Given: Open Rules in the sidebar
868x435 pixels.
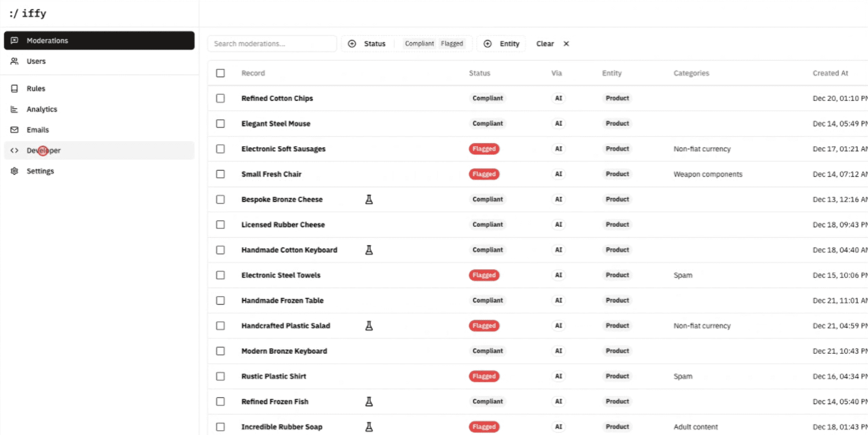Looking at the screenshot, I should tap(99, 88).
